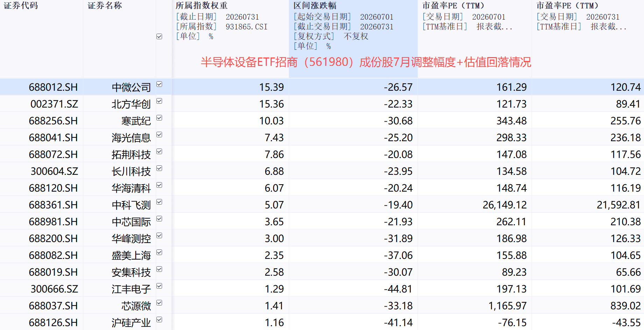Click the price change value -44.81
This screenshot has width=644, height=330.
point(398,289)
